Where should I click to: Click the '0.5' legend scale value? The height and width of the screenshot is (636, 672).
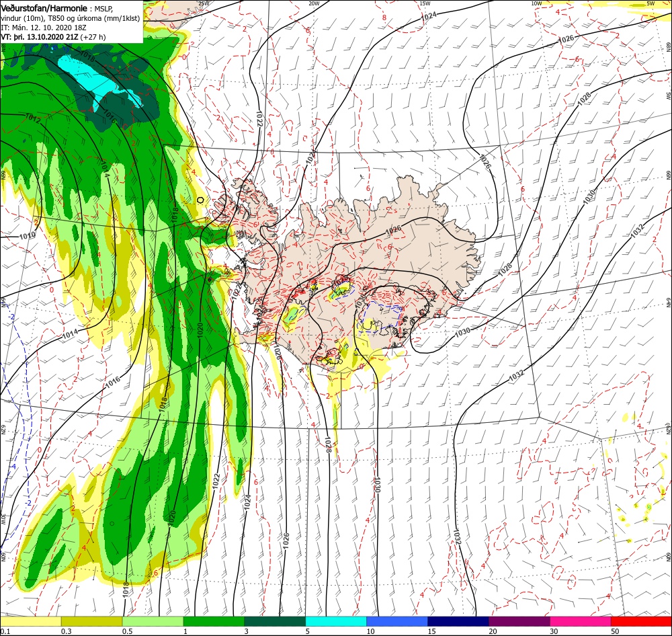(127, 631)
